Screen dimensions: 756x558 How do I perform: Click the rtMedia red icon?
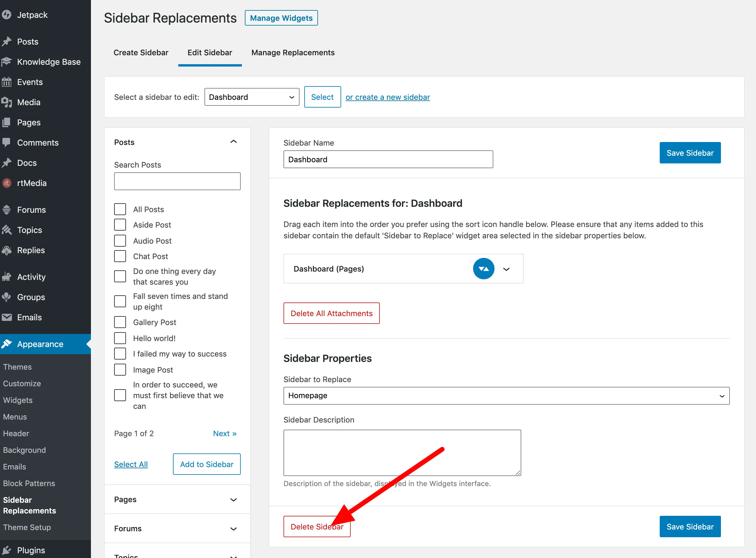[x=7, y=183]
